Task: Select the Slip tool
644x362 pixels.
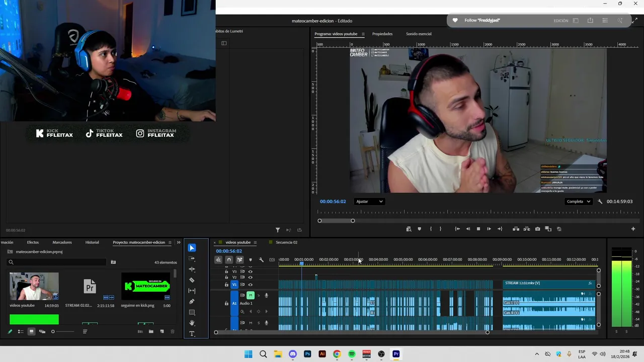Action: click(x=192, y=291)
